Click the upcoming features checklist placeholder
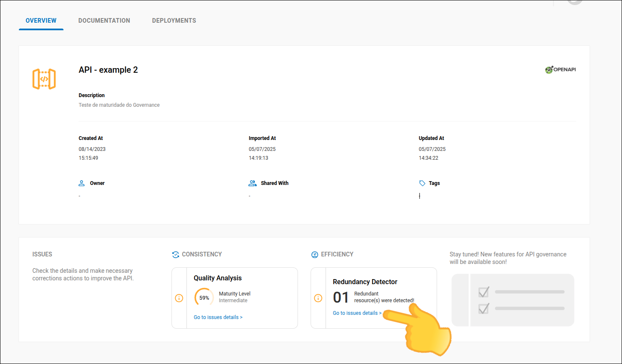This screenshot has width=622, height=364. [x=513, y=300]
